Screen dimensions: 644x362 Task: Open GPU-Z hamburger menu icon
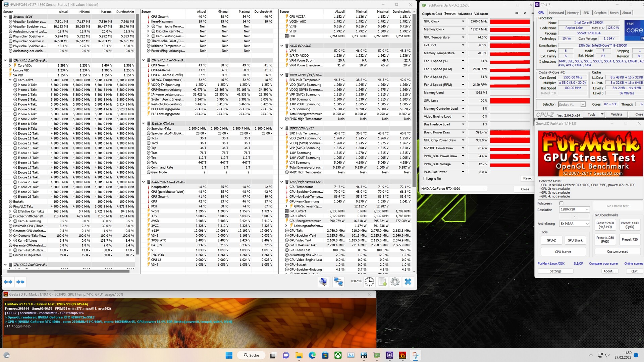pos(532,13)
